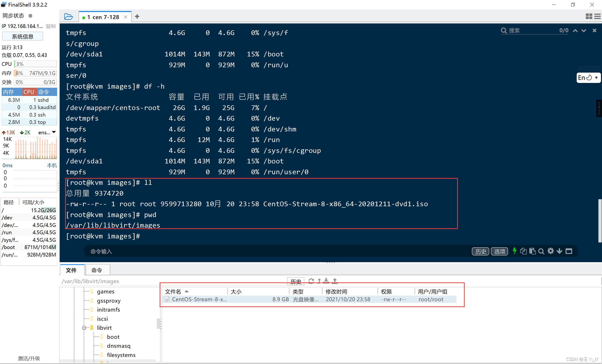This screenshot has height=364, width=602.
Task: Select the games folder in tree
Action: pyautogui.click(x=106, y=291)
